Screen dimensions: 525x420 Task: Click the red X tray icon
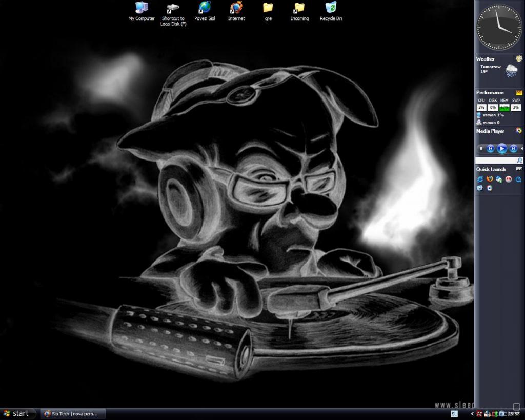pyautogui.click(x=479, y=414)
